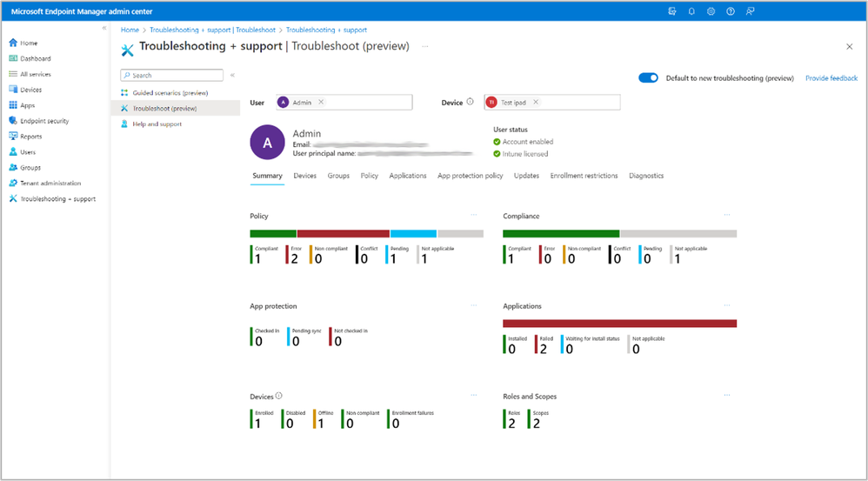
Task: Click the Provide feedback link
Action: coord(831,78)
